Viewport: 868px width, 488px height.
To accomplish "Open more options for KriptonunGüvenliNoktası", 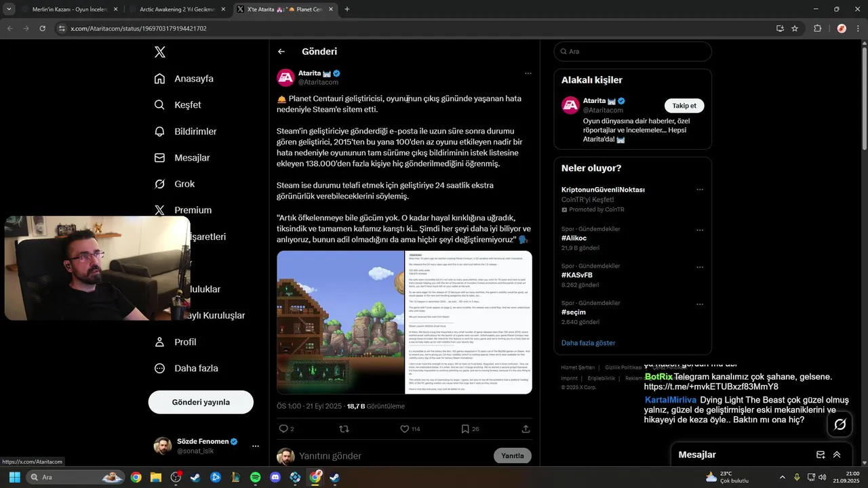I will pos(700,190).
